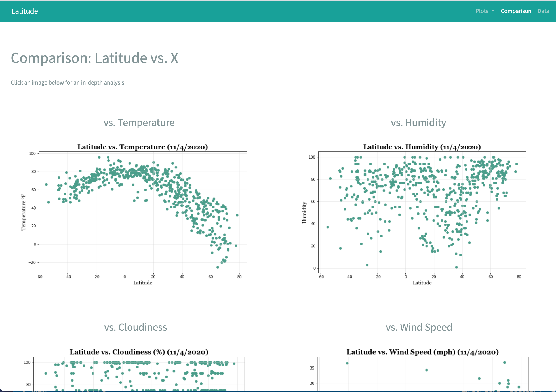Open the Latitude vs. Humidity scatter plot
The width and height of the screenshot is (556, 392).
click(422, 212)
